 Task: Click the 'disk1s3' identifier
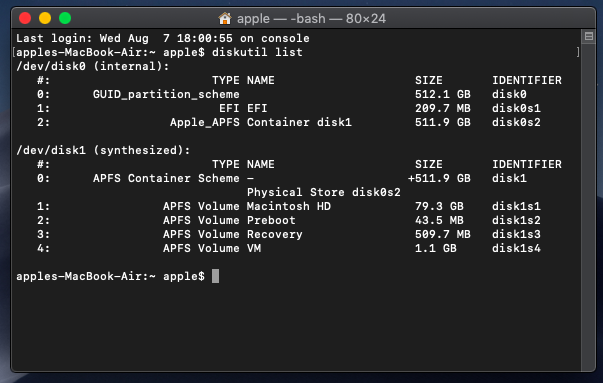coord(516,235)
